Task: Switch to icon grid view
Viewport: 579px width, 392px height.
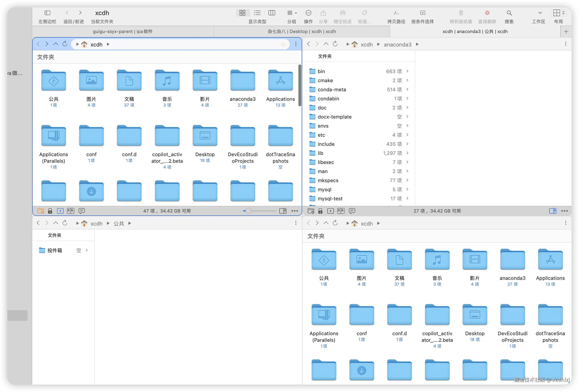Action: click(x=242, y=13)
